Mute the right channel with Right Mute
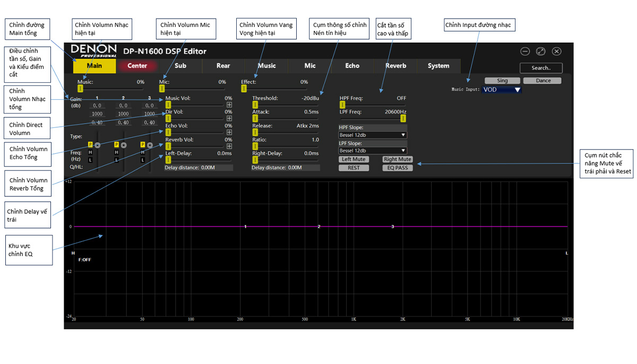The width and height of the screenshot is (637, 364). click(398, 159)
